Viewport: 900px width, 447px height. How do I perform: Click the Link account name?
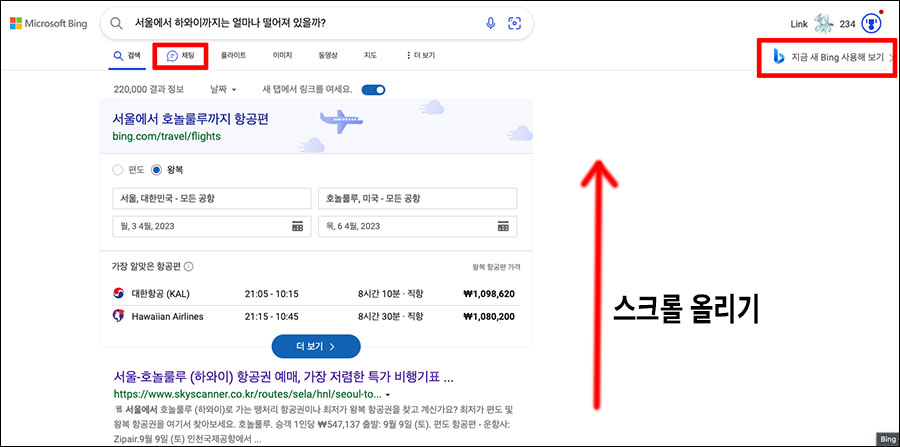798,24
